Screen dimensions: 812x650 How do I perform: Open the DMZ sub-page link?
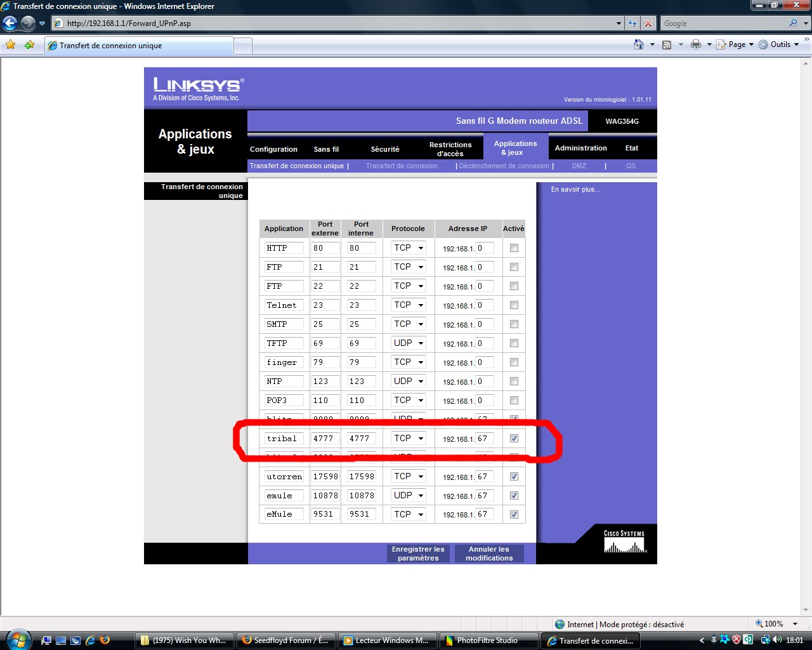(x=579, y=166)
